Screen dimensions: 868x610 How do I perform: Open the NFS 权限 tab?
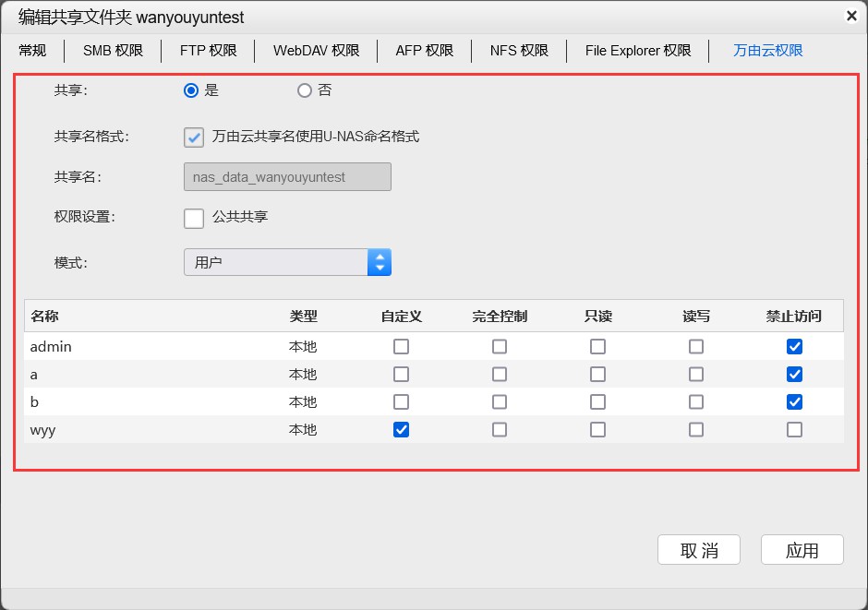click(519, 51)
